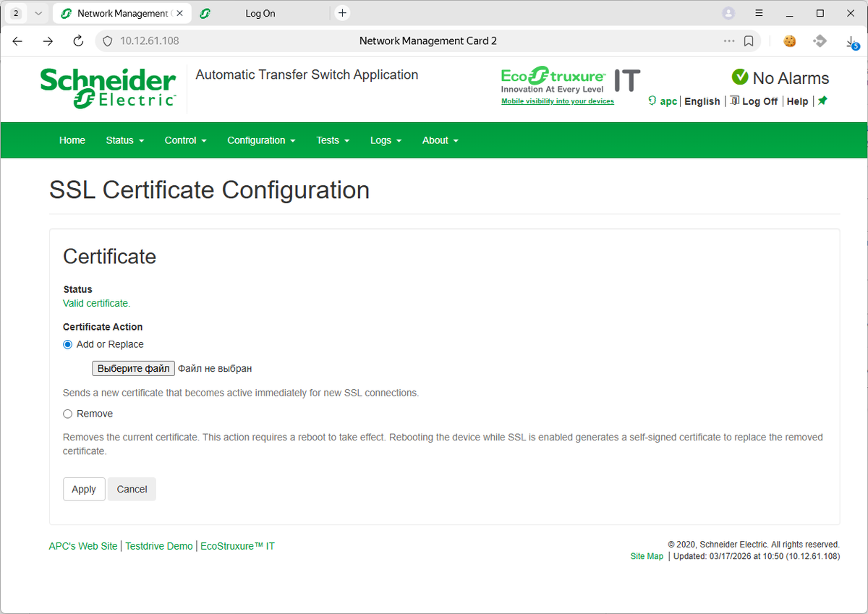Viewport: 868px width, 614px height.
Task: Click the apc user icon
Action: (652, 101)
